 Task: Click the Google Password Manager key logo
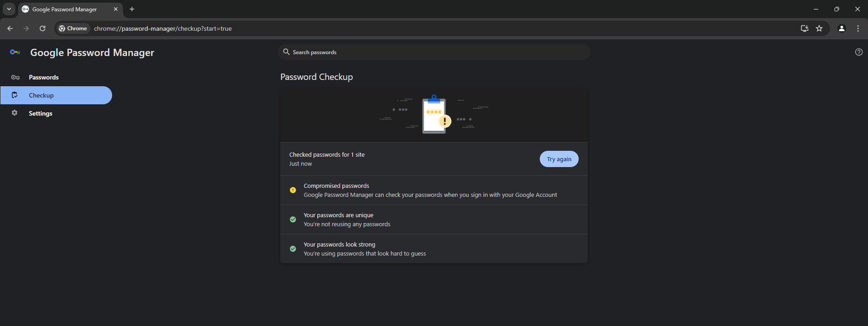point(15,52)
